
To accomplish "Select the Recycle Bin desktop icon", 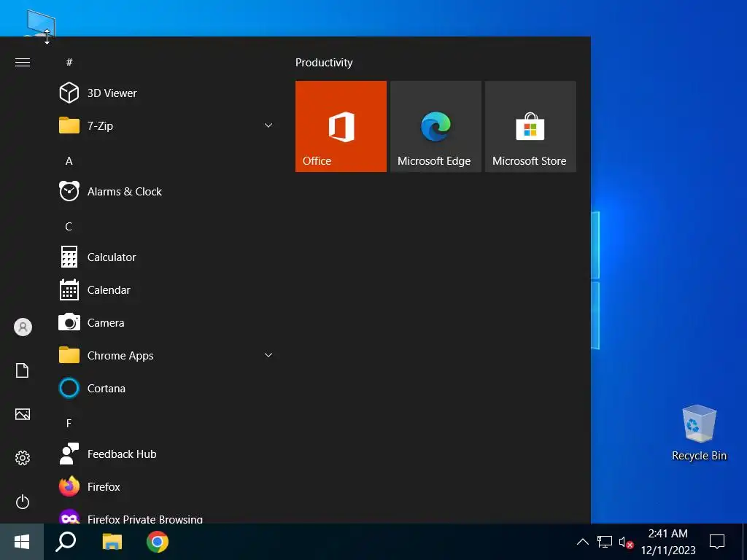I will [x=699, y=433].
